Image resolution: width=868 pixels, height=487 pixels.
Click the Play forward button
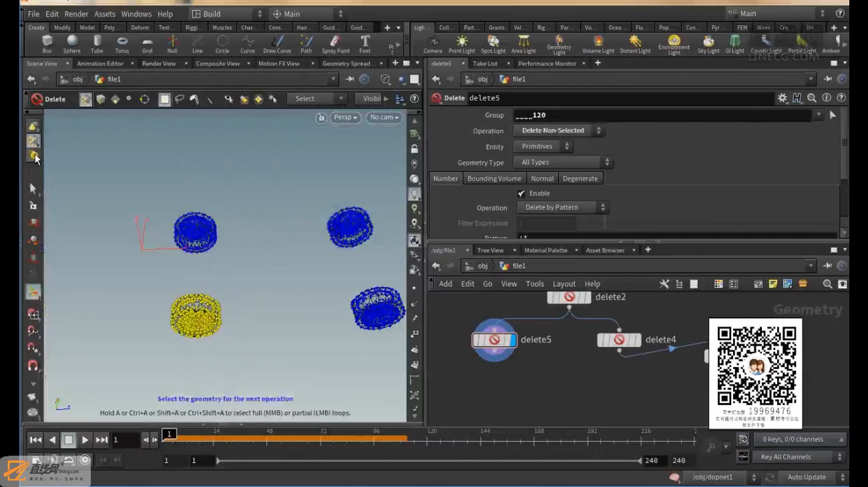[85, 440]
